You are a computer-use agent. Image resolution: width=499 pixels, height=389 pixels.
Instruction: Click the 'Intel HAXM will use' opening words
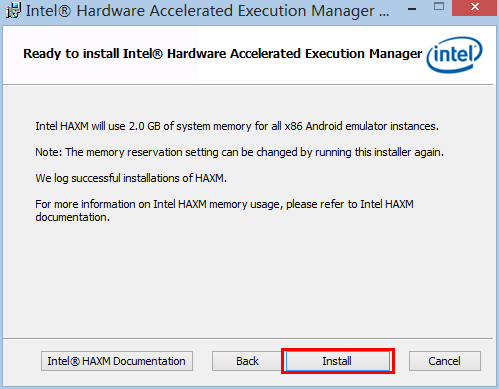click(x=80, y=126)
